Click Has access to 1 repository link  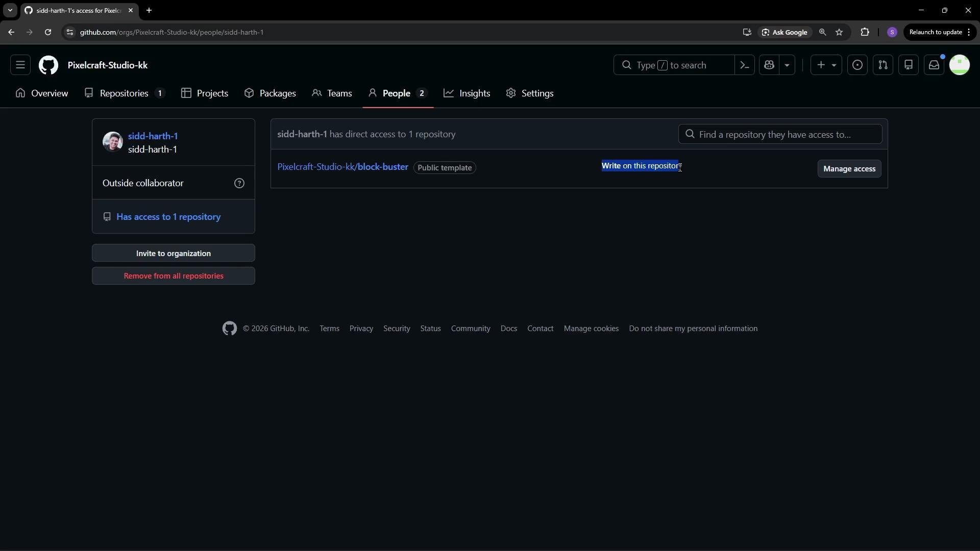click(x=168, y=217)
